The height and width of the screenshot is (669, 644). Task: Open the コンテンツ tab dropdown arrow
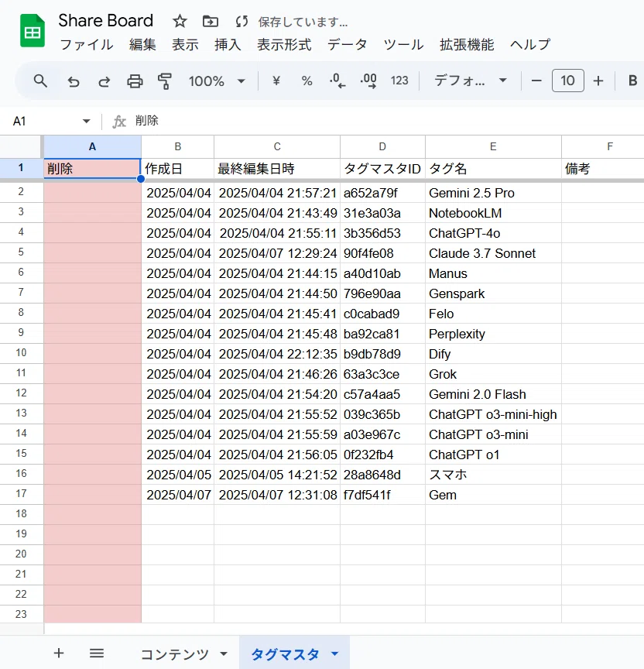point(224,654)
